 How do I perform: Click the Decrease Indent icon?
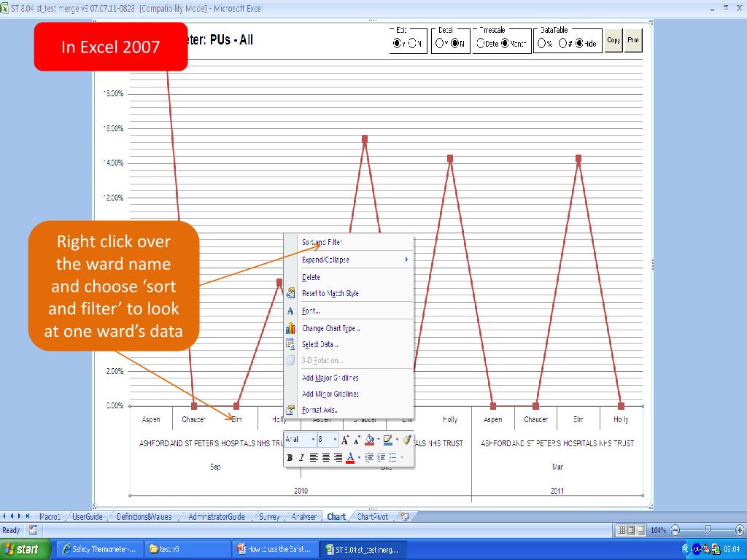point(369,458)
